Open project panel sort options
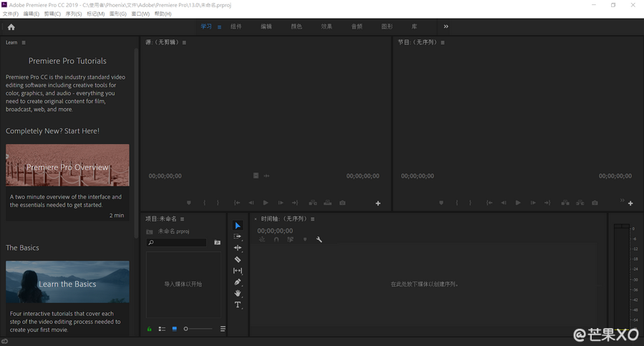644x346 pixels. 223,329
